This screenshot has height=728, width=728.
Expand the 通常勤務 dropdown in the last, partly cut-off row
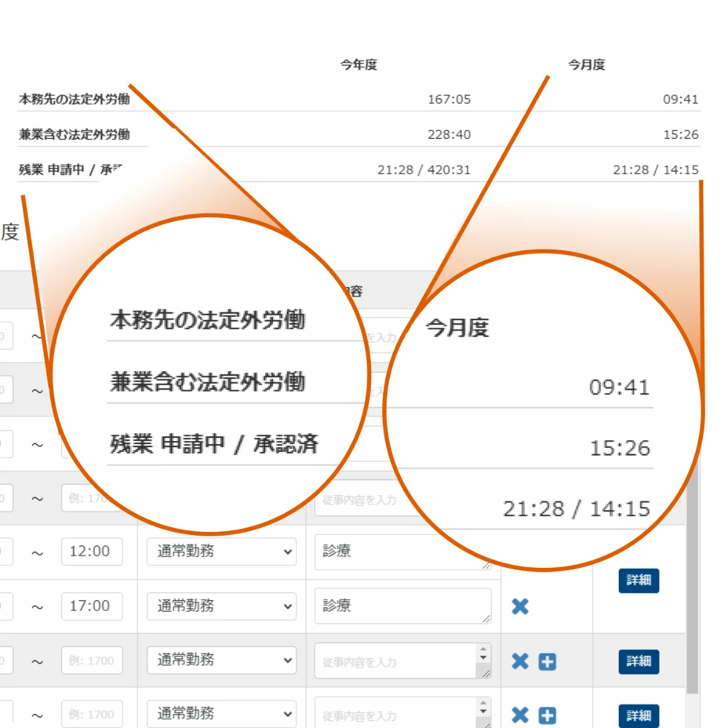pos(221,714)
